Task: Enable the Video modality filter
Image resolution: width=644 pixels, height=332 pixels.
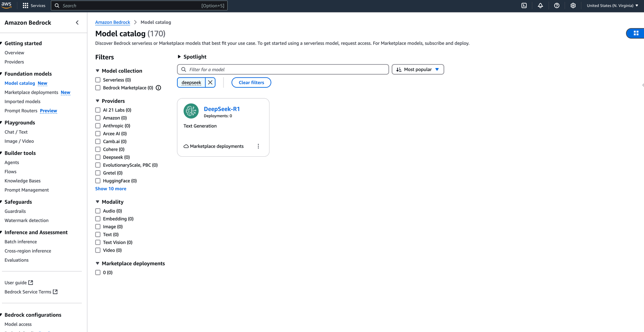Action: [98, 250]
